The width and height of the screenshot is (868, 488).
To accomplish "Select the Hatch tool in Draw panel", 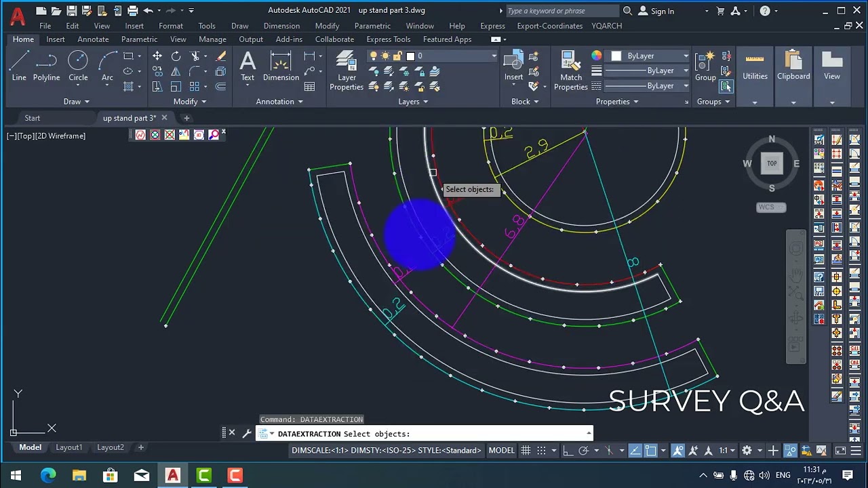I will tap(128, 87).
